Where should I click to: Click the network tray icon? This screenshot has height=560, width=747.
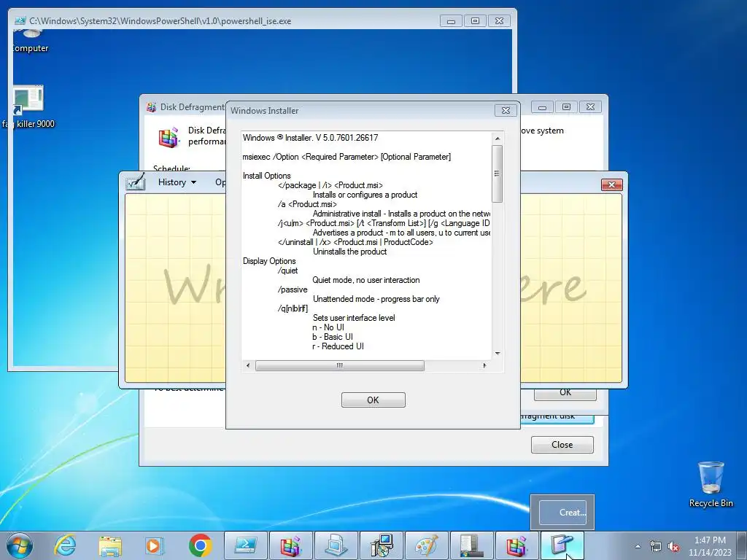click(656, 546)
